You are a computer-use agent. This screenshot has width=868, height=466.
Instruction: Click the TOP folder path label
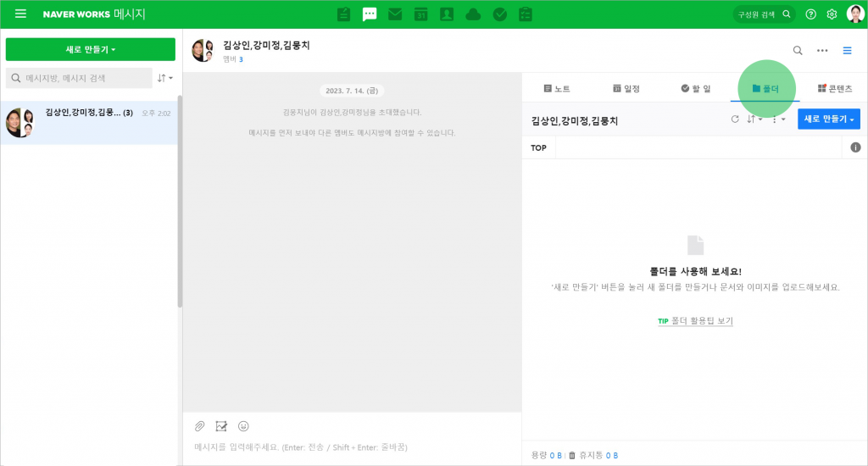(538, 147)
